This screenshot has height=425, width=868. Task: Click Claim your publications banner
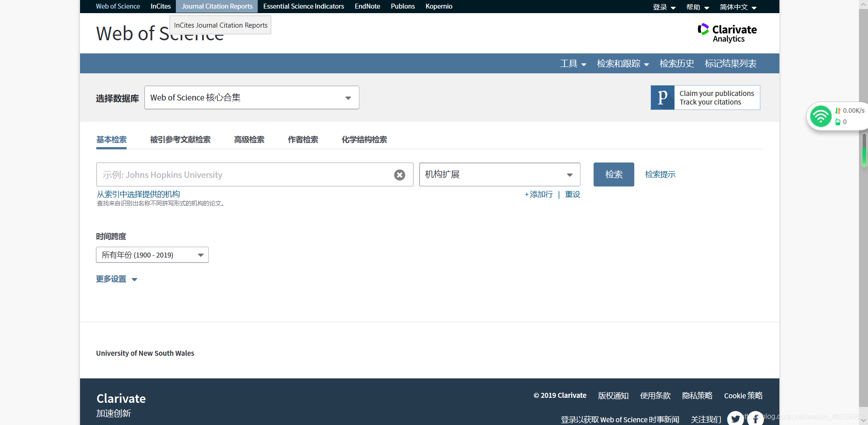pyautogui.click(x=705, y=97)
